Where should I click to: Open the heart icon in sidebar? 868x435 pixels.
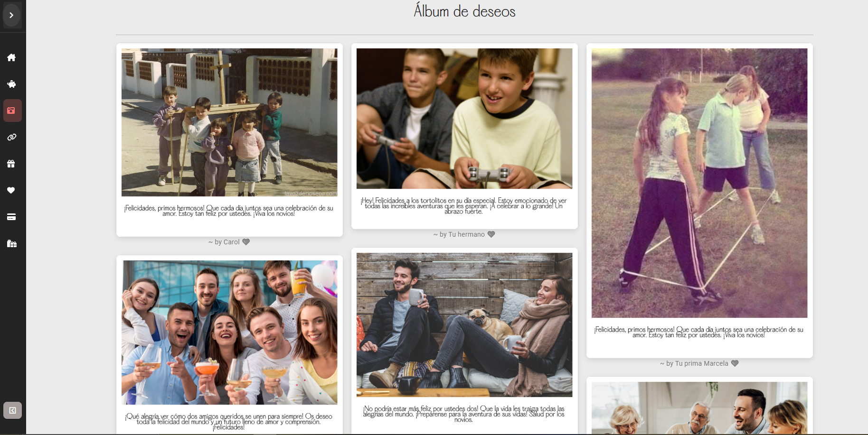point(11,190)
